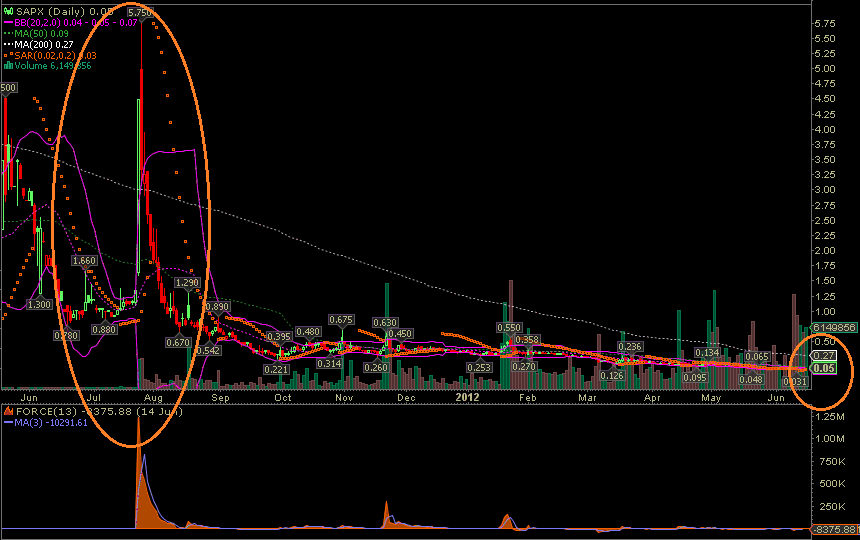Click the 1.25M force axis label
Screen dimensions: 860x540
[x=830, y=417]
